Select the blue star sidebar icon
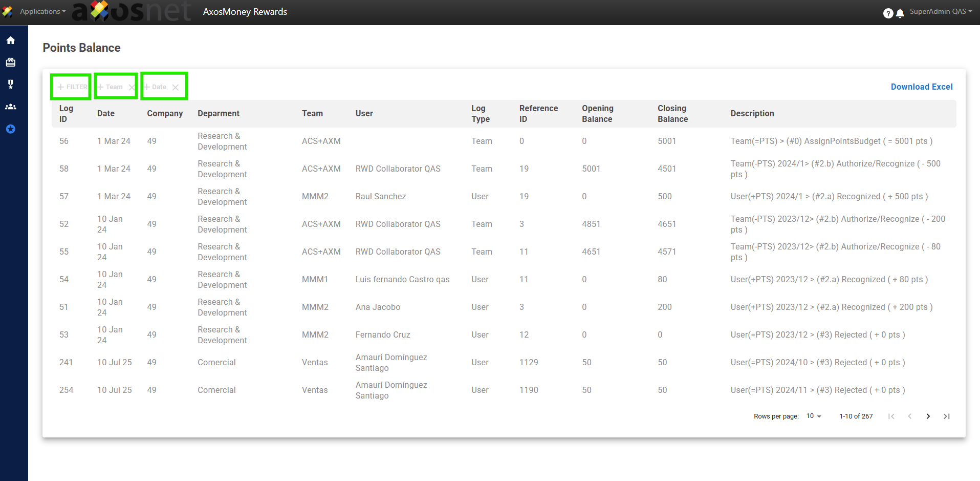980x481 pixels. pos(11,129)
